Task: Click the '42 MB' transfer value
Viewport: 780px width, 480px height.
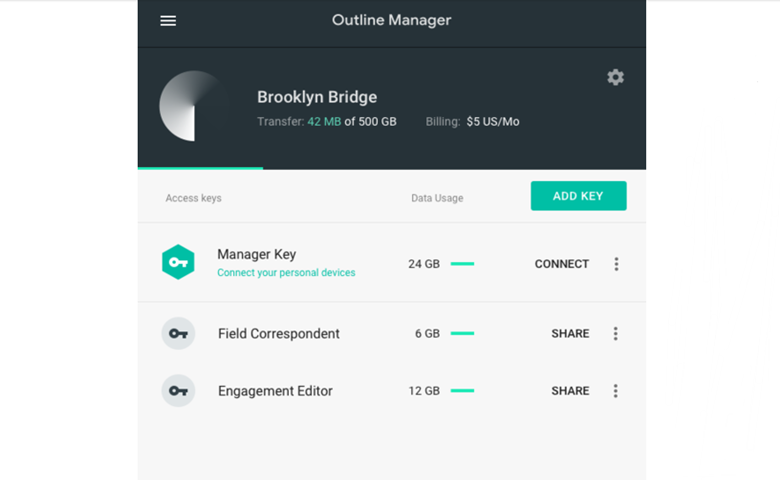Action: [x=324, y=122]
